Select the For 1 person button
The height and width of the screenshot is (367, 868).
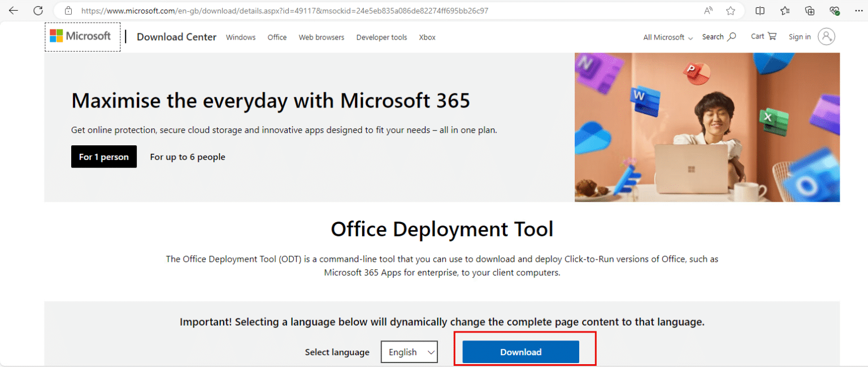[104, 157]
